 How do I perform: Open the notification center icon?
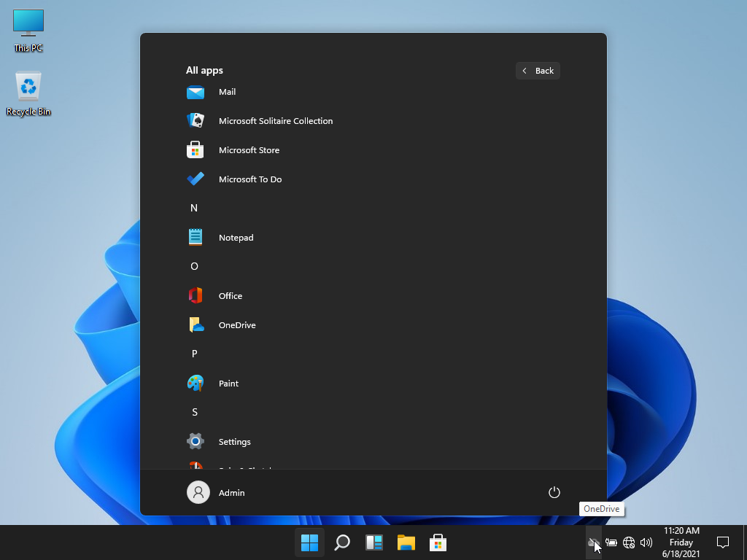(723, 542)
